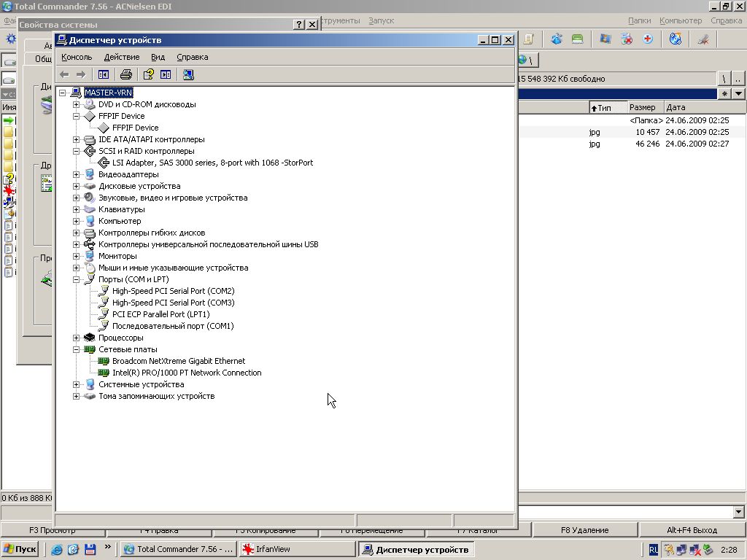The height and width of the screenshot is (560, 747).
Task: Open command line history dropdown in Total Commander
Action: point(738,512)
